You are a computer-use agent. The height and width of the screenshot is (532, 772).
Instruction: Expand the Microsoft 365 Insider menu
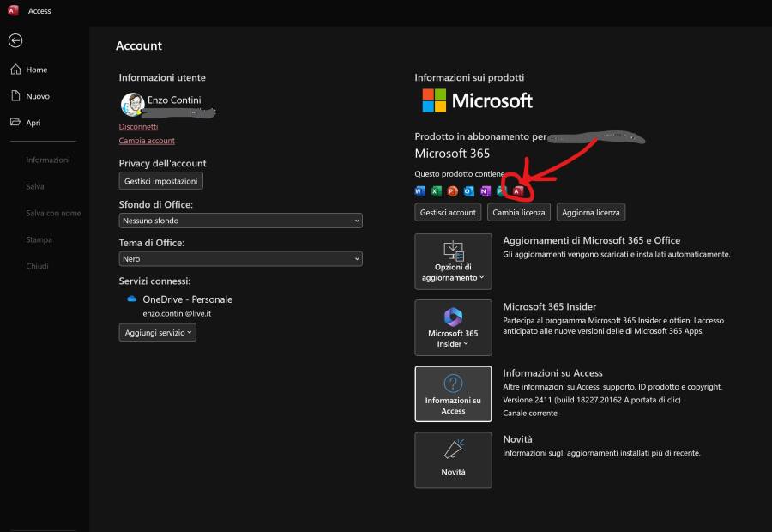[x=453, y=327]
